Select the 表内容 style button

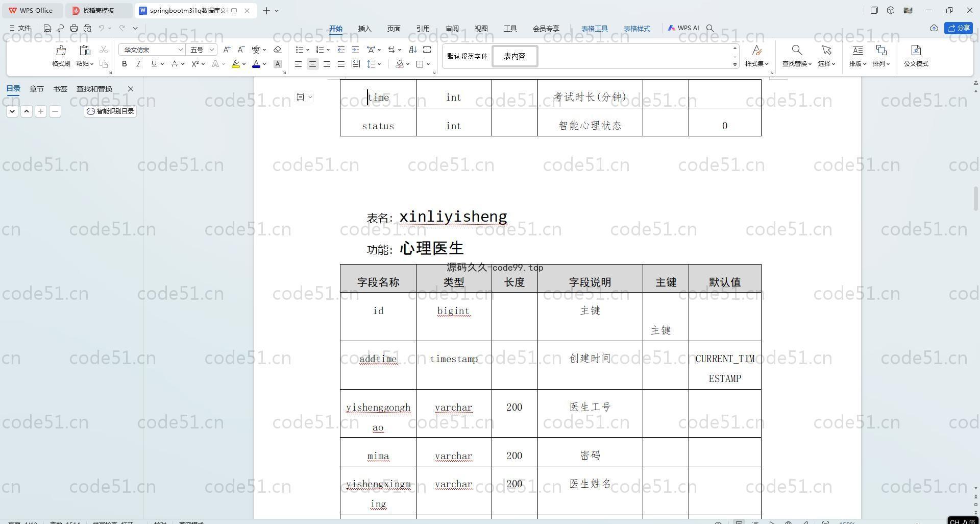pyautogui.click(x=514, y=56)
